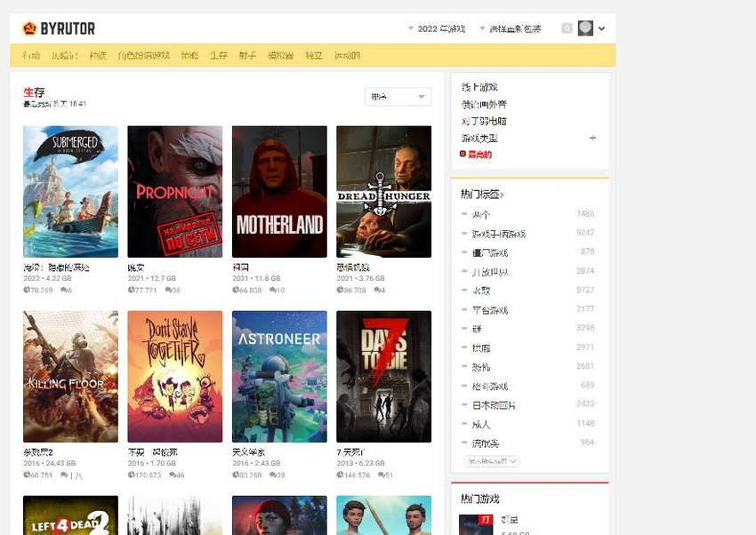Screen dimensions: 756x535
Task: Click the small grey square icon beside the avatar
Action: [567, 28]
